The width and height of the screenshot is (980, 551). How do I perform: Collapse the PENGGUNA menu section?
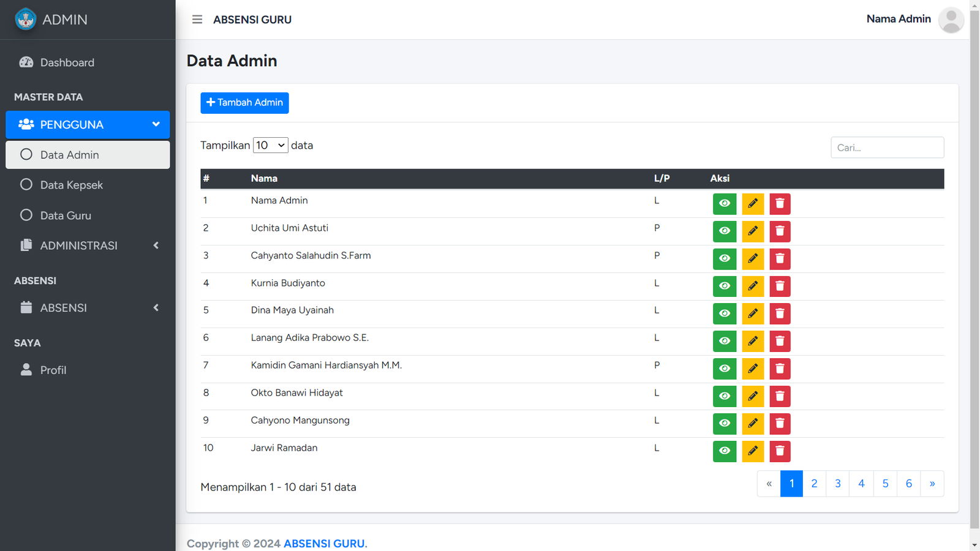88,125
